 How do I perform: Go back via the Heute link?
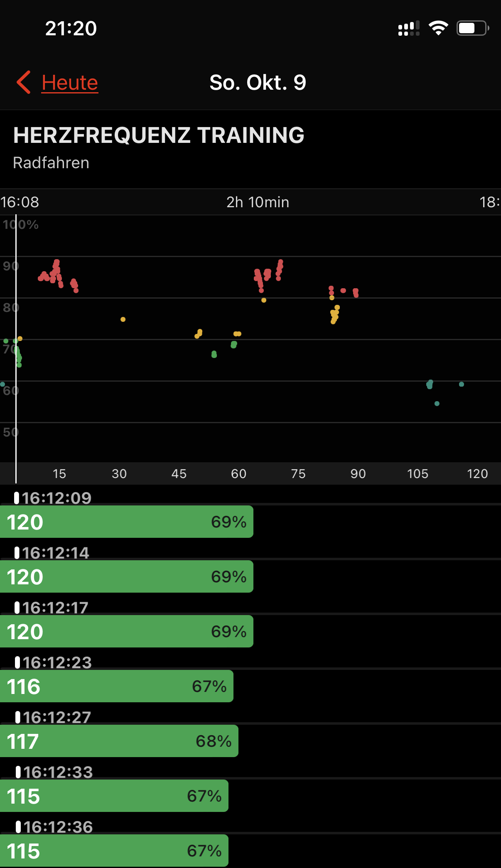70,82
